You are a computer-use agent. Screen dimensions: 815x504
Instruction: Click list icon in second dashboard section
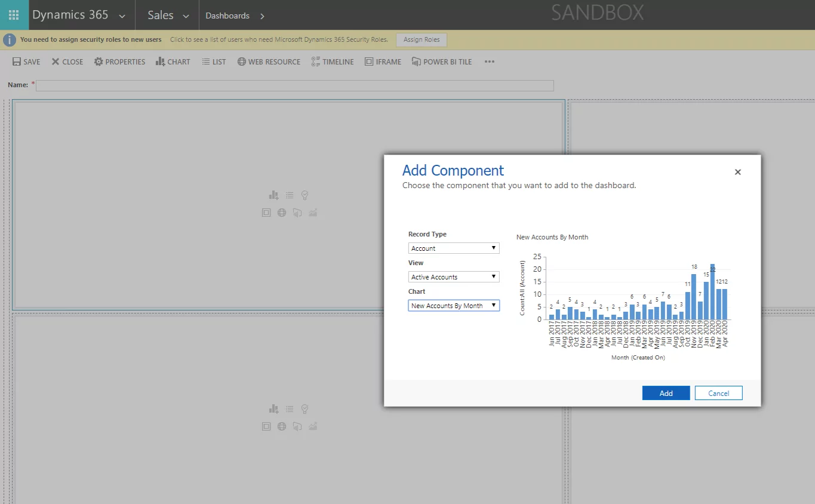coord(290,409)
